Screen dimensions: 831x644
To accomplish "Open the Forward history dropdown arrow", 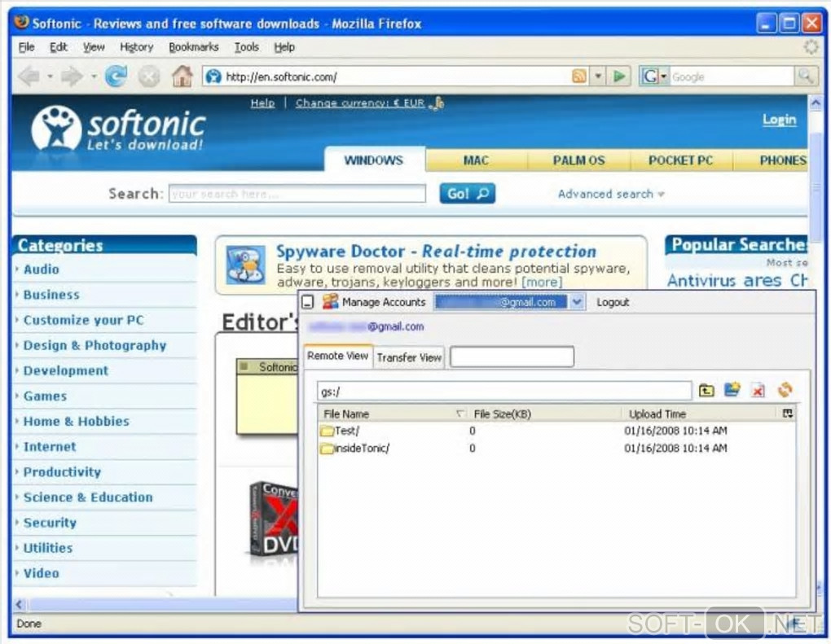I will tap(94, 77).
